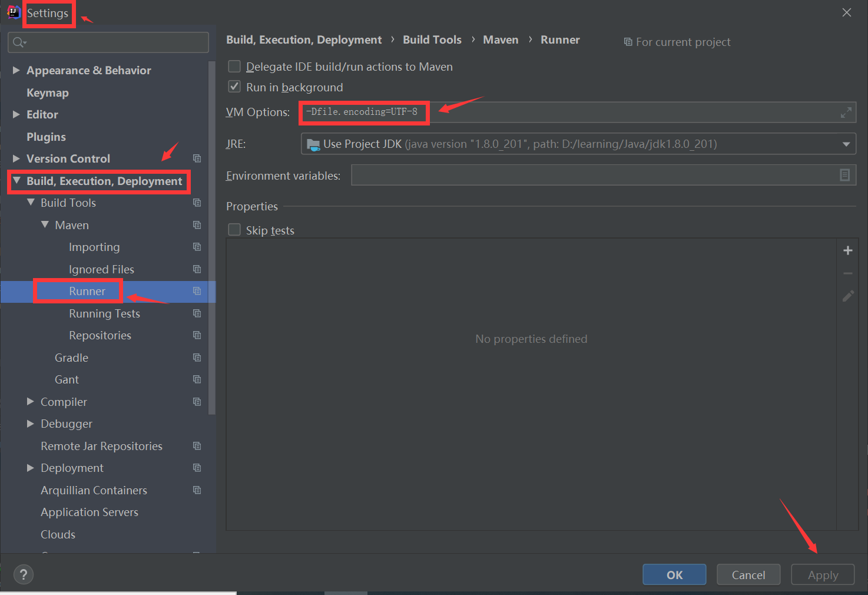Toggle Run in background checkbox
868x595 pixels.
234,87
